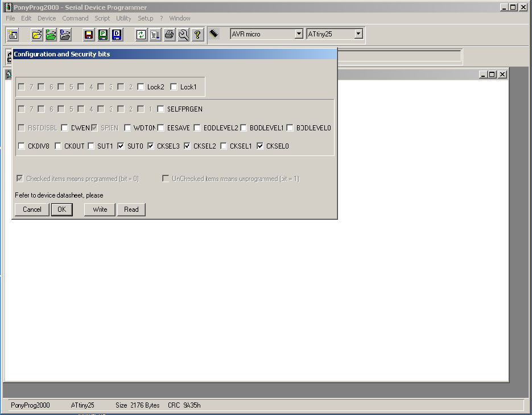Open the Script menu
Screen dimensions: 532x415
(x=102, y=18)
